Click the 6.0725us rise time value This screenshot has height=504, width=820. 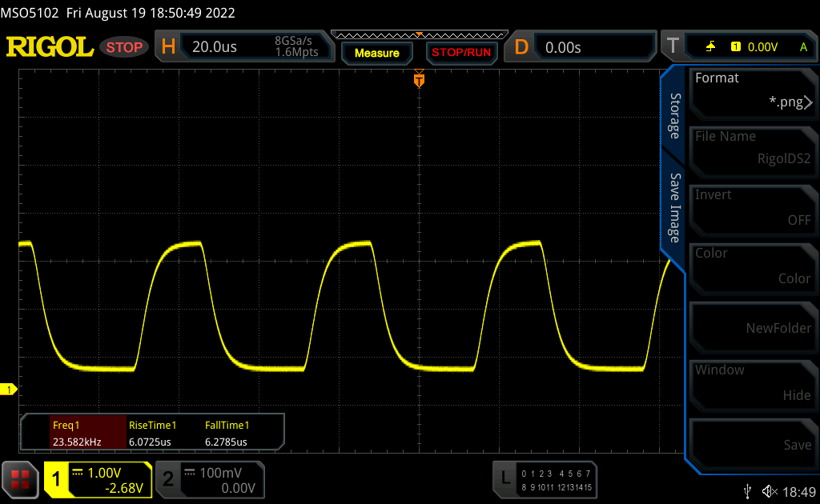point(150,442)
